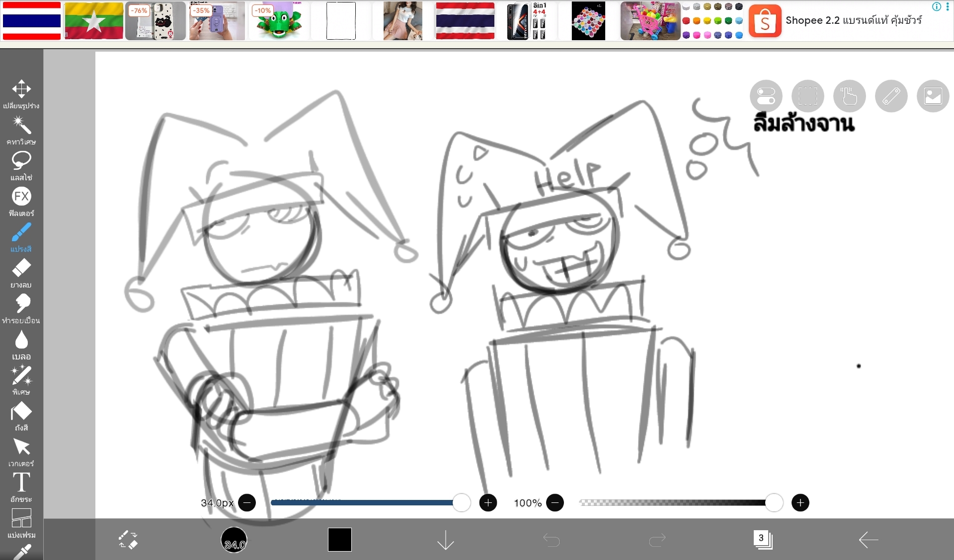Toggle the view switch button at top
Image resolution: width=954 pixels, height=560 pixels.
766,96
